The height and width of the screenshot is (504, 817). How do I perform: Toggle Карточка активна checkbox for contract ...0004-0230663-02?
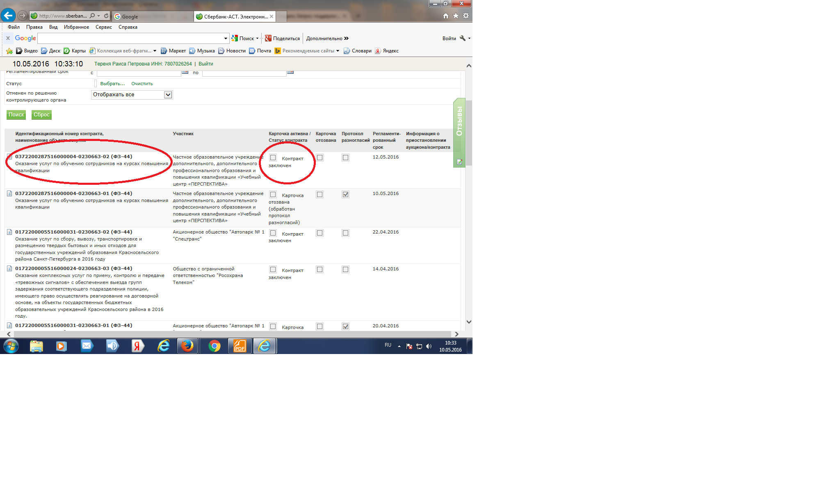click(273, 158)
